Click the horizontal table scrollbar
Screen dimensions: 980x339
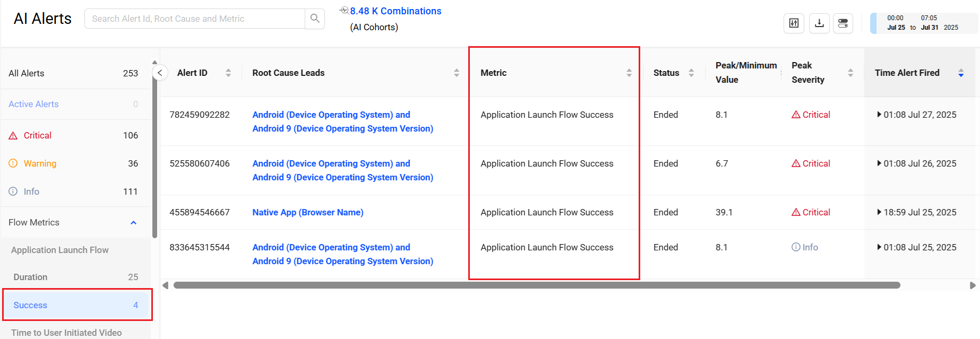coord(536,285)
